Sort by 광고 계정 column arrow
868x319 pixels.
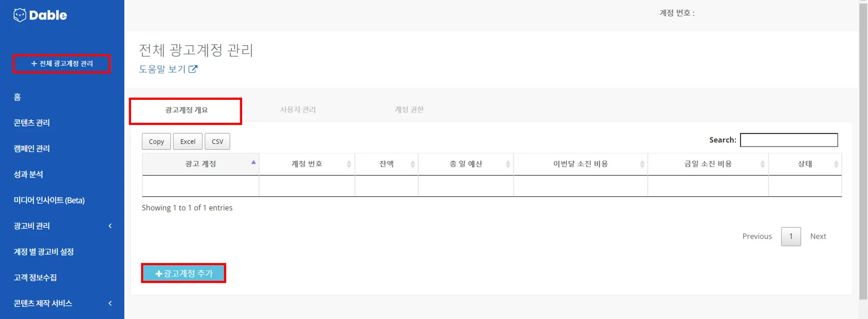click(253, 162)
